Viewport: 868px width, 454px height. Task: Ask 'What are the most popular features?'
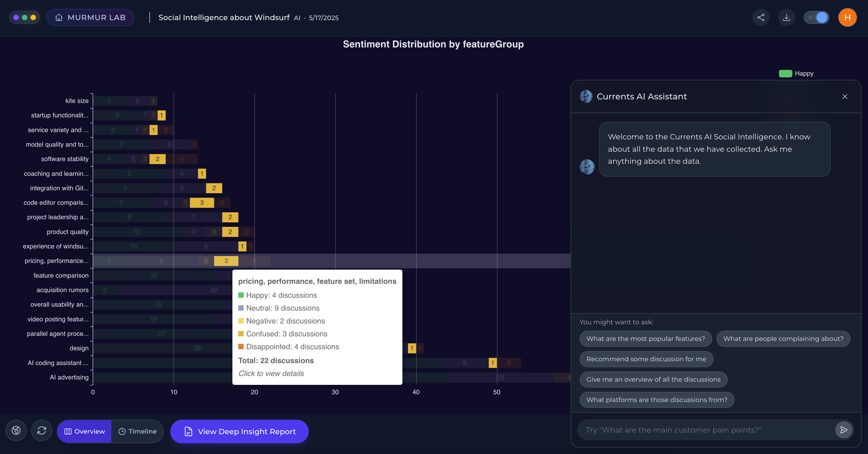coord(645,339)
